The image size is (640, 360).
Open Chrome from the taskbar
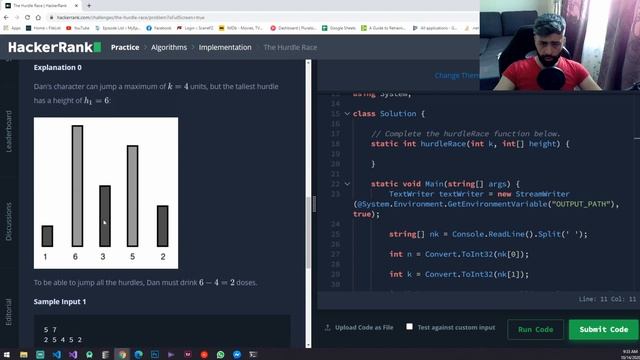pos(122,354)
